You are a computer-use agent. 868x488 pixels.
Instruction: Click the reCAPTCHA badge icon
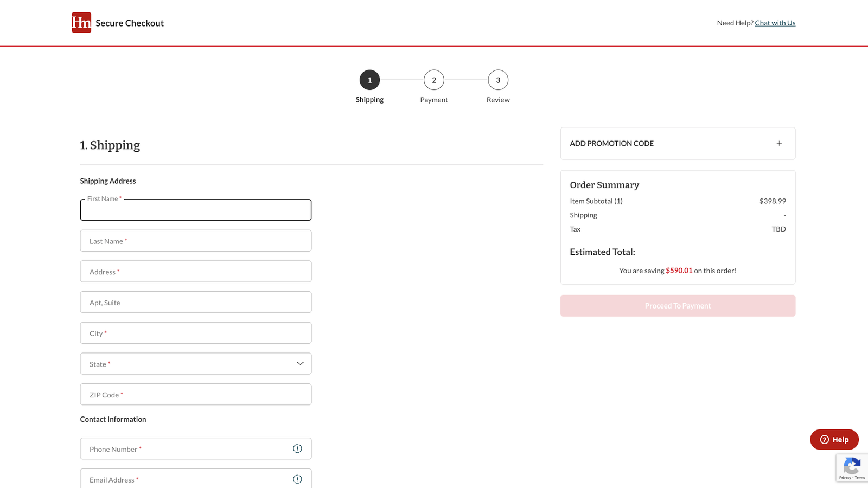852,466
